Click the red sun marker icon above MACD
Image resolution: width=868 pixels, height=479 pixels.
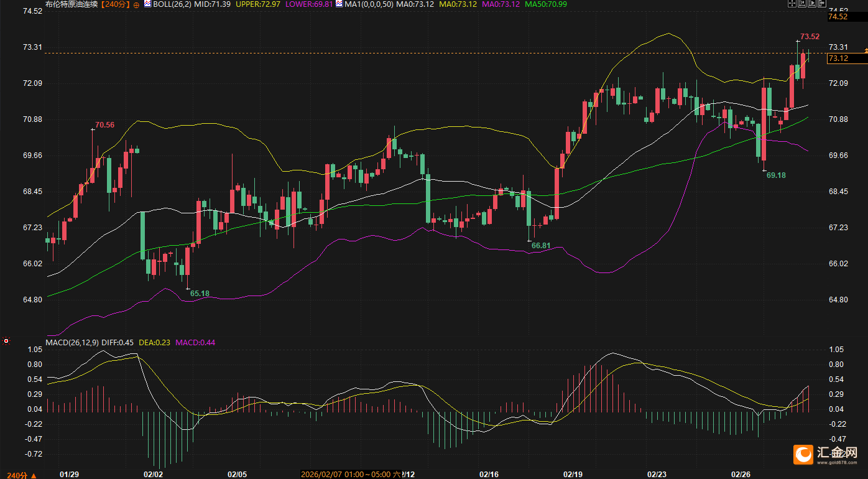[6, 341]
